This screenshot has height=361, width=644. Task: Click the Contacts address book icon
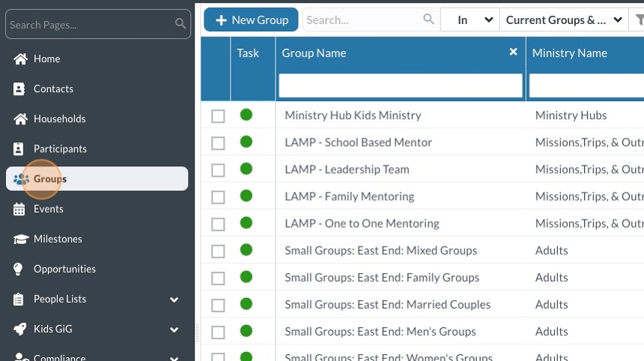click(x=20, y=89)
